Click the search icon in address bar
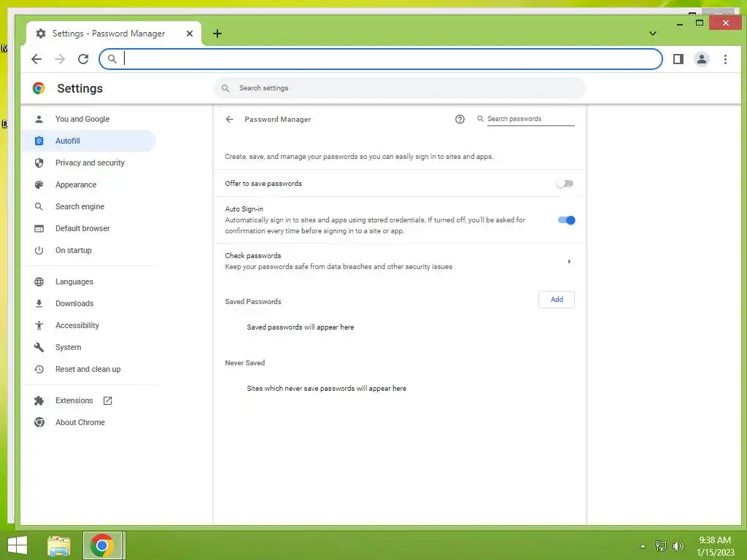Image resolution: width=747 pixels, height=560 pixels. (112, 59)
